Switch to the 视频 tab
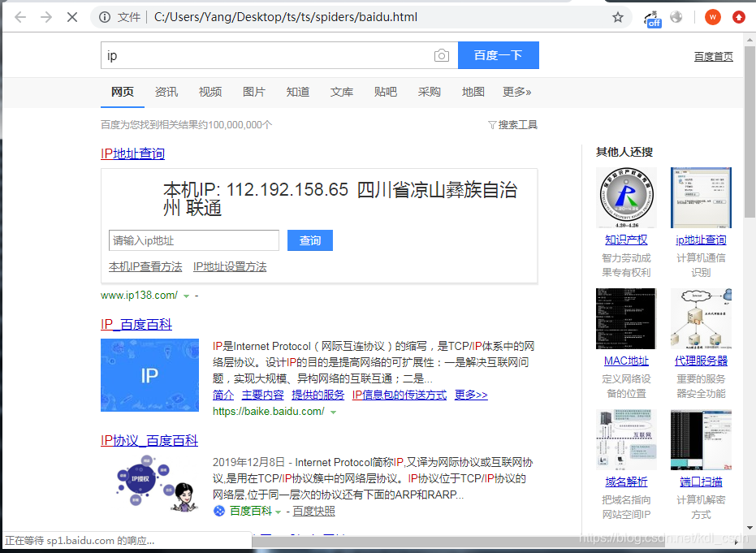 210,92
